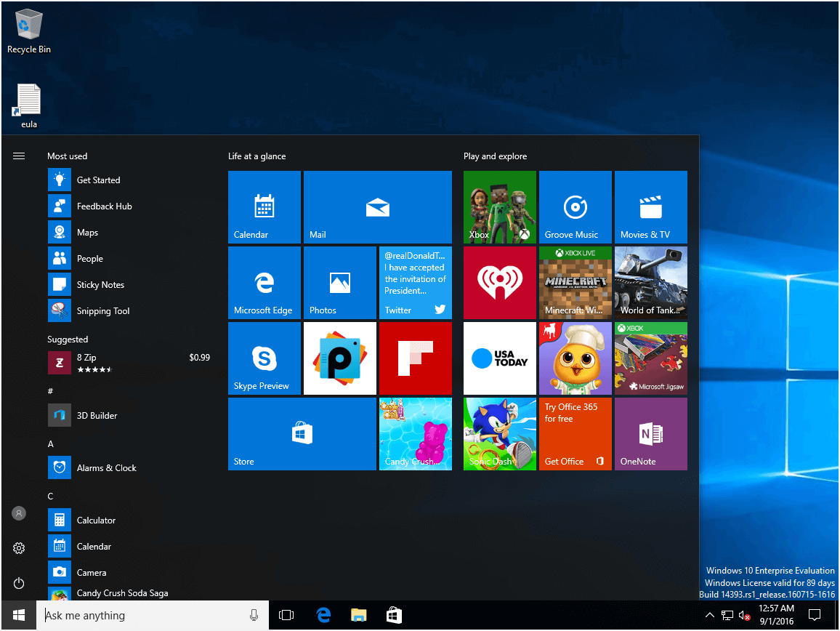This screenshot has height=631, width=840.
Task: Show hidden system tray icons
Action: click(710, 616)
